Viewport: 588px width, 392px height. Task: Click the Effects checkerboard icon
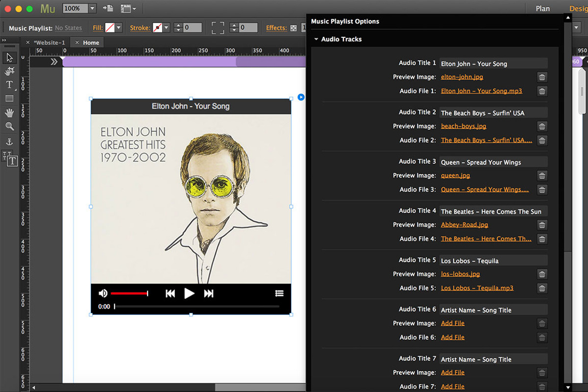pos(294,28)
